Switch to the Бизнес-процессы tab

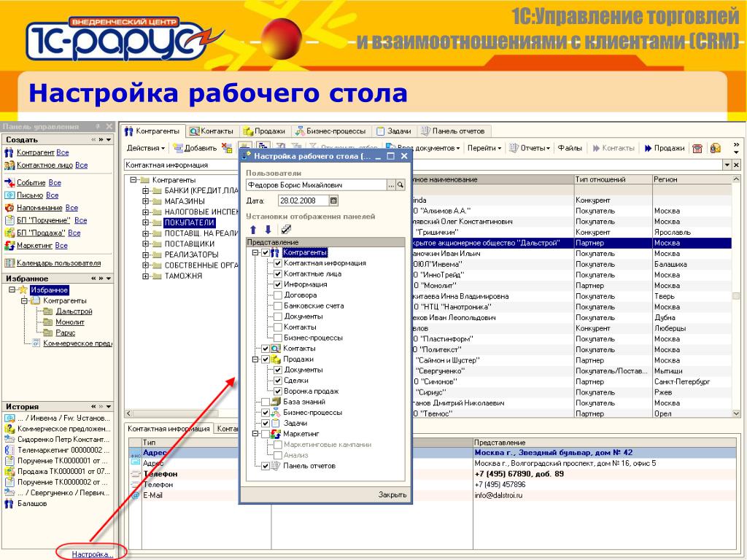click(x=330, y=131)
